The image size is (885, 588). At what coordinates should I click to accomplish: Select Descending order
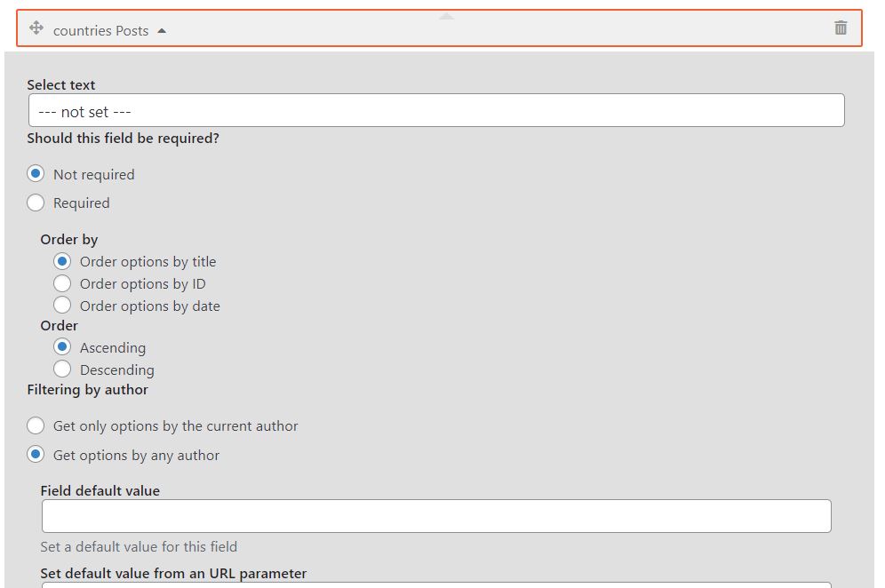pyautogui.click(x=62, y=369)
